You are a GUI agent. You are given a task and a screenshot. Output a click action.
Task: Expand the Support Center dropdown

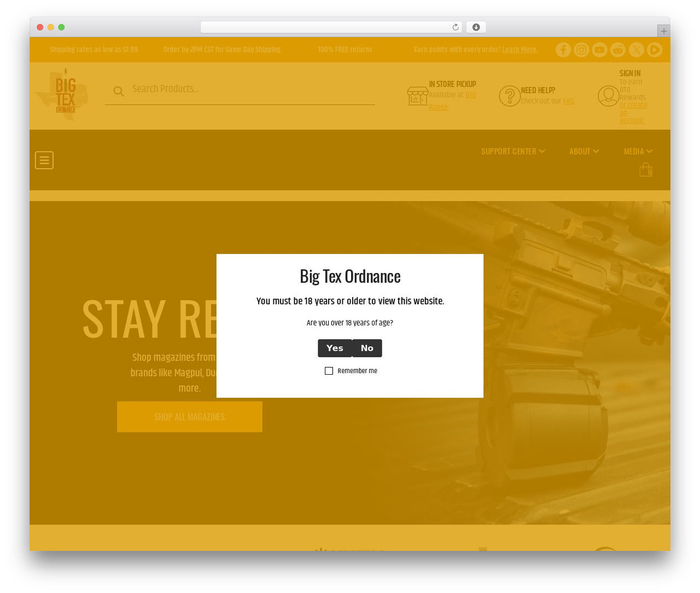(513, 152)
